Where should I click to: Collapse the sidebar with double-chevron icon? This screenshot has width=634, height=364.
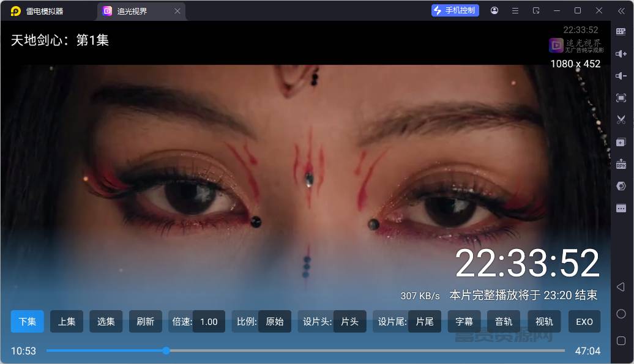point(621,11)
